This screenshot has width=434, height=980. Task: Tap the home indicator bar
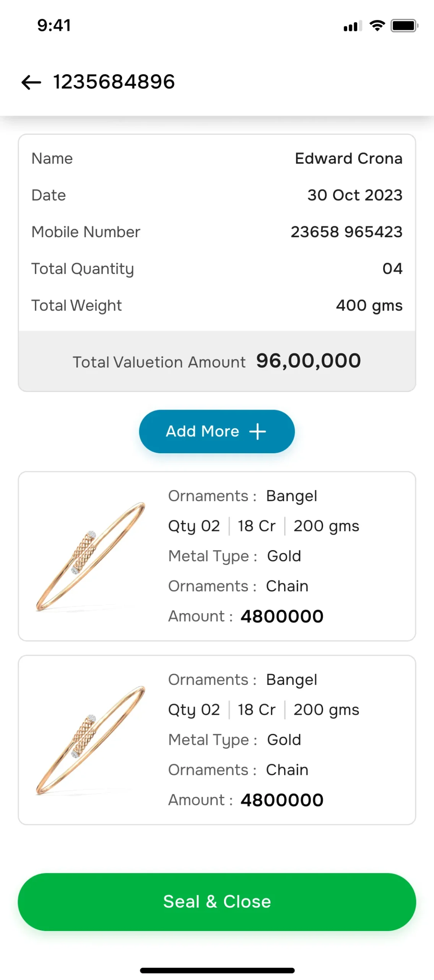217,970
